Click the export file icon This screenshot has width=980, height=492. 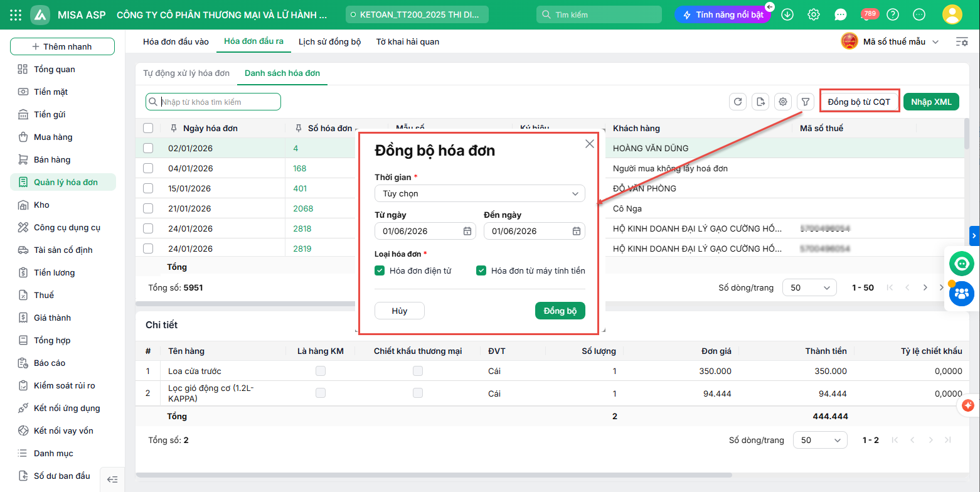[x=760, y=102]
